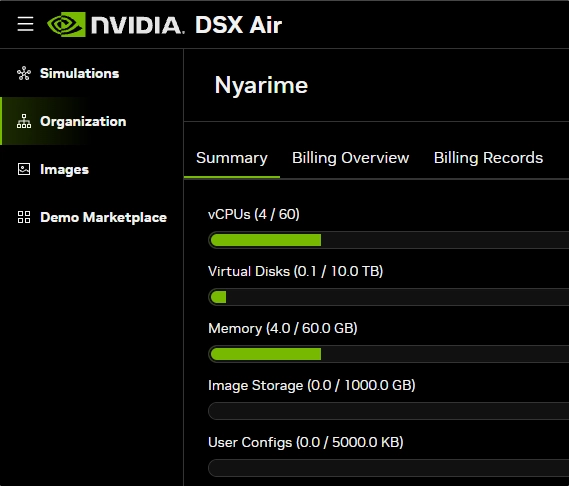Switch to the Billing Overview tab
This screenshot has width=569, height=486.
click(x=351, y=158)
